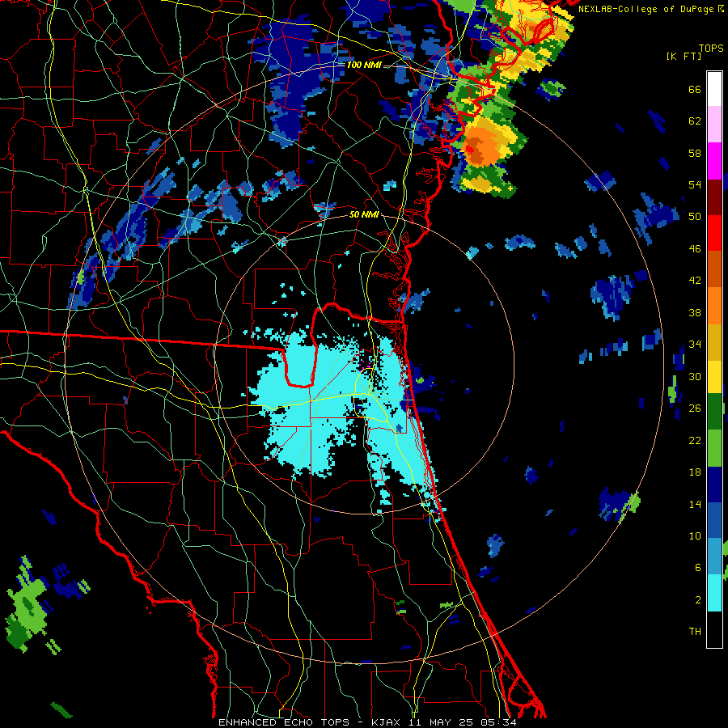Image resolution: width=728 pixels, height=728 pixels.
Task: Click the '100 NMI' range ring label
Action: 364,65
